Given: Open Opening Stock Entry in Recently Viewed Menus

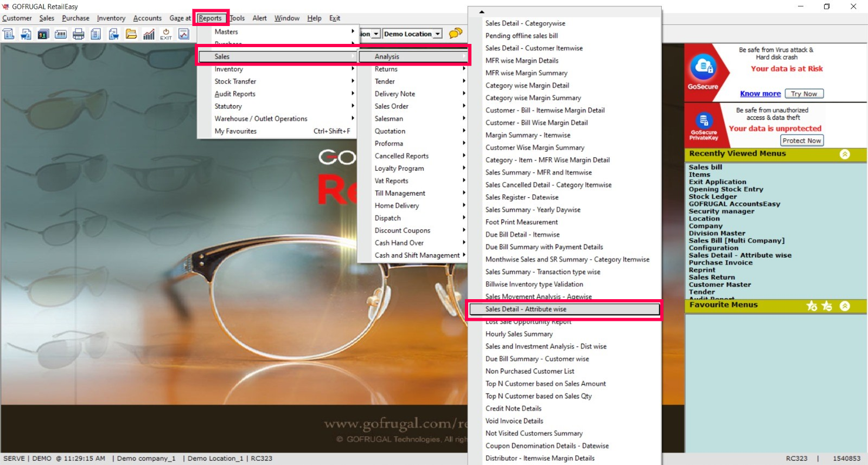Looking at the screenshot, I should pyautogui.click(x=726, y=190).
